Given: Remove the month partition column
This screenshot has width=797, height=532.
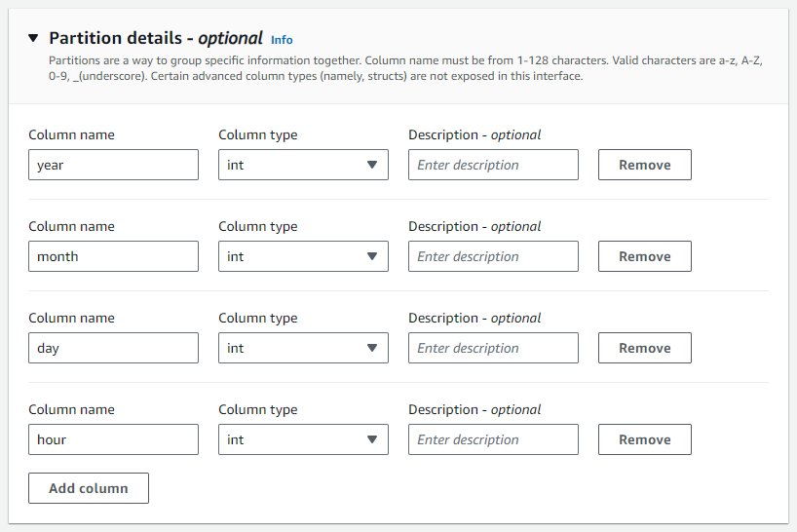Looking at the screenshot, I should click(x=644, y=256).
